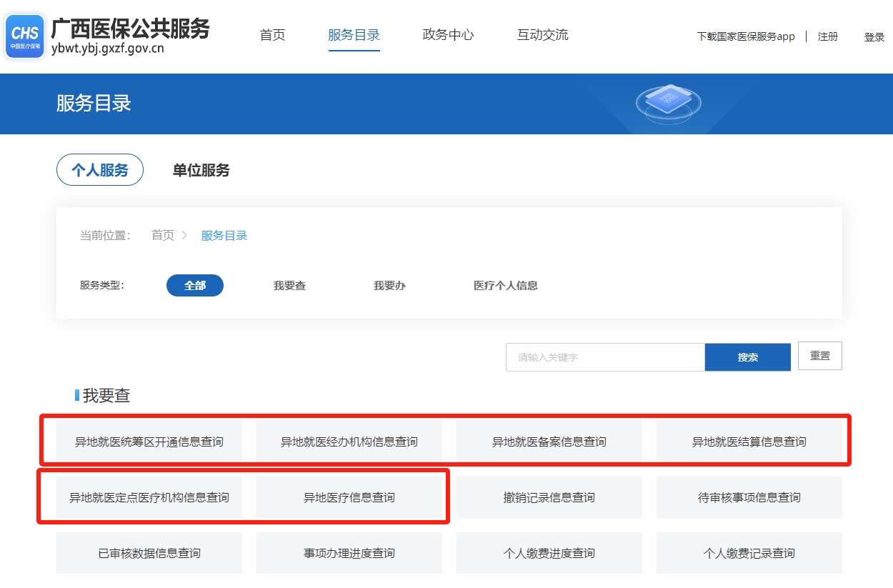Filter by 医疗个人信息 service type
The width and height of the screenshot is (893, 588).
tap(505, 286)
